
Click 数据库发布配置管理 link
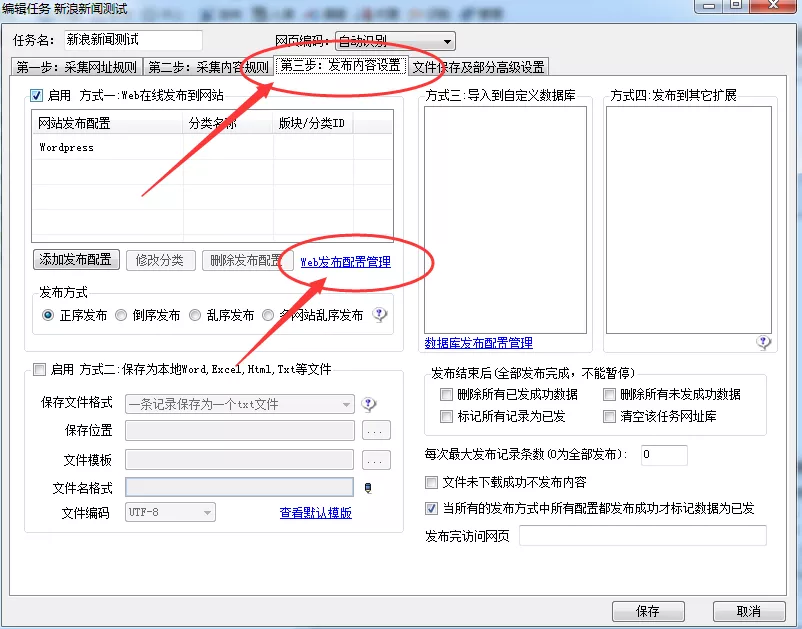pyautogui.click(x=478, y=343)
